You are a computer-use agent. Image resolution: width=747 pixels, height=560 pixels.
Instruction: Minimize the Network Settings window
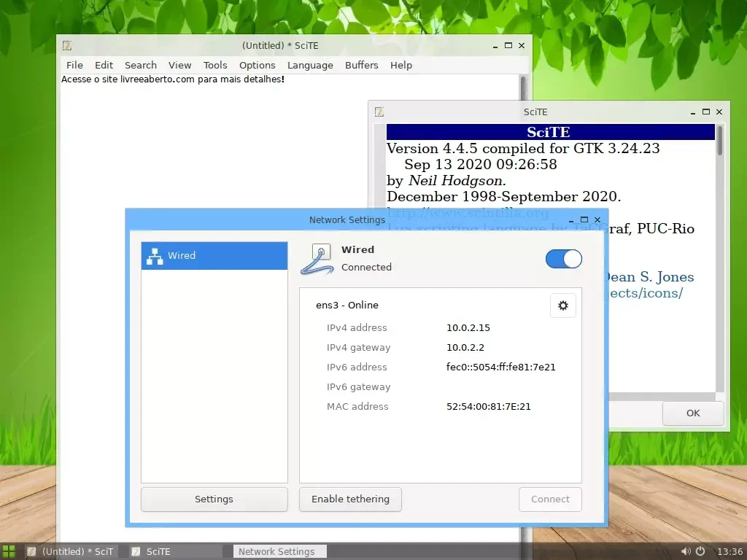tap(570, 220)
